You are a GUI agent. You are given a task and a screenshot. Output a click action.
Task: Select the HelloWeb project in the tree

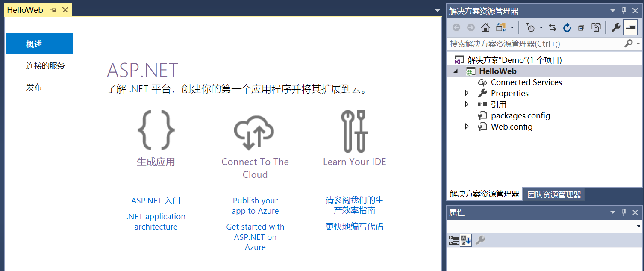pos(497,71)
